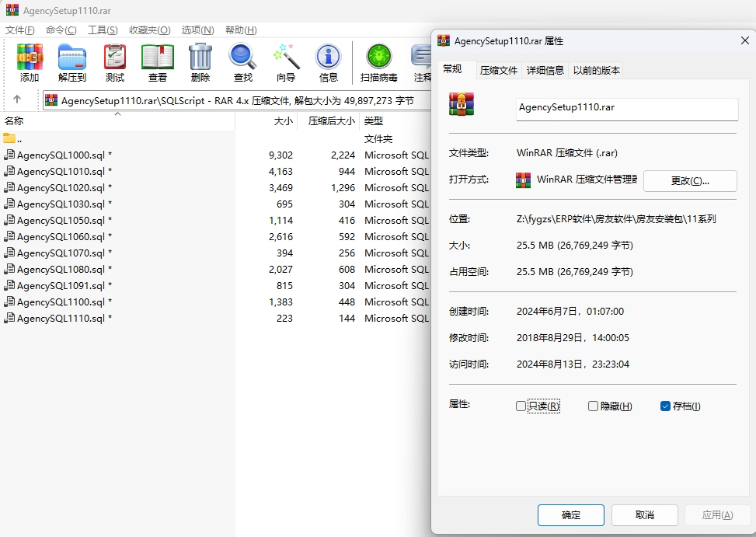Select the AgencySQL1080.sql file name
Image resolution: width=756 pixels, height=537 pixels.
pos(61,270)
